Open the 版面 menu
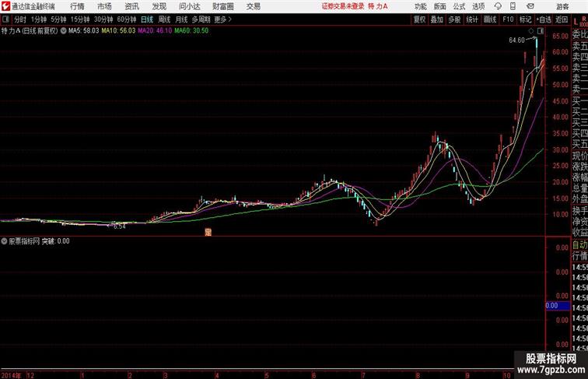The image size is (588, 379). tap(440, 6)
